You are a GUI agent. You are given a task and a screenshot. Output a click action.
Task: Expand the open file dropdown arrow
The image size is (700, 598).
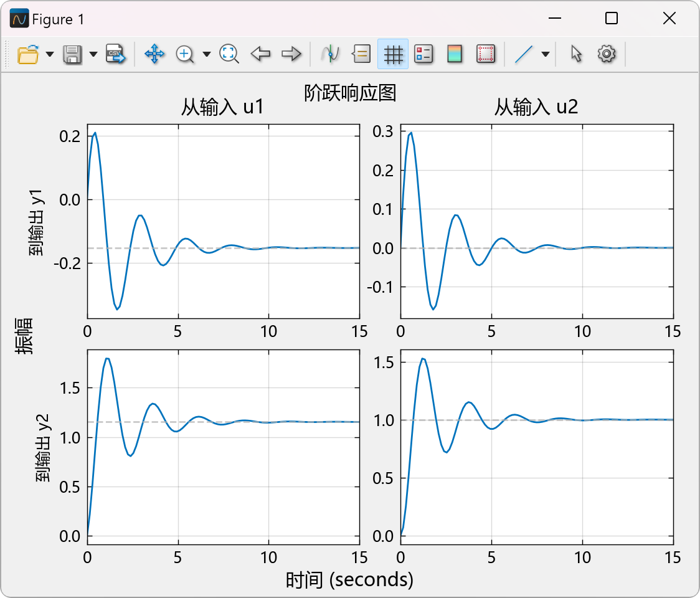tap(50, 54)
